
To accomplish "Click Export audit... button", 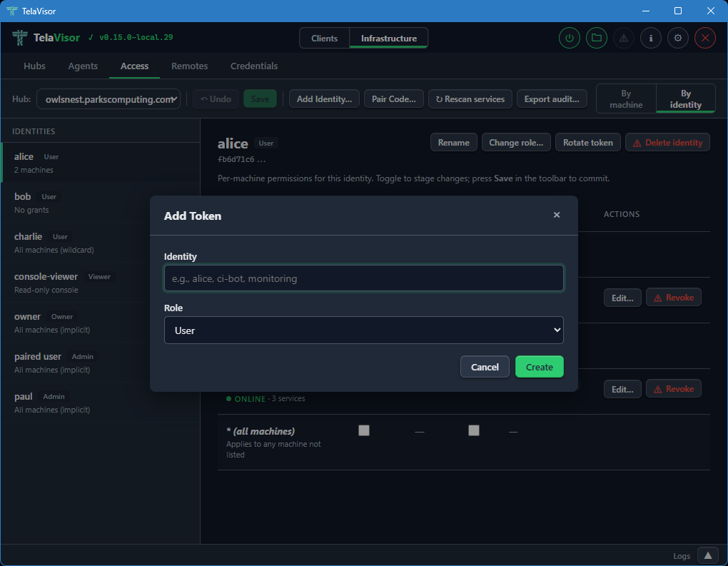I will pyautogui.click(x=552, y=99).
